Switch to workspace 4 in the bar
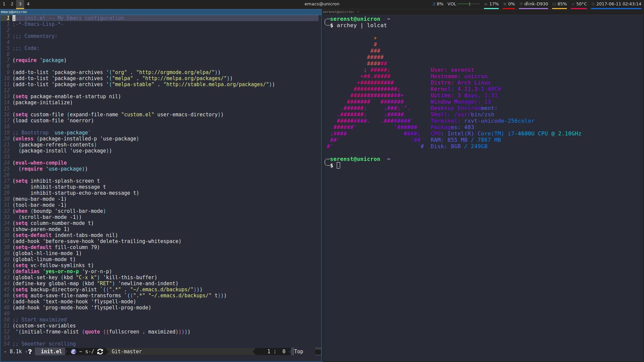 pyautogui.click(x=28, y=4)
